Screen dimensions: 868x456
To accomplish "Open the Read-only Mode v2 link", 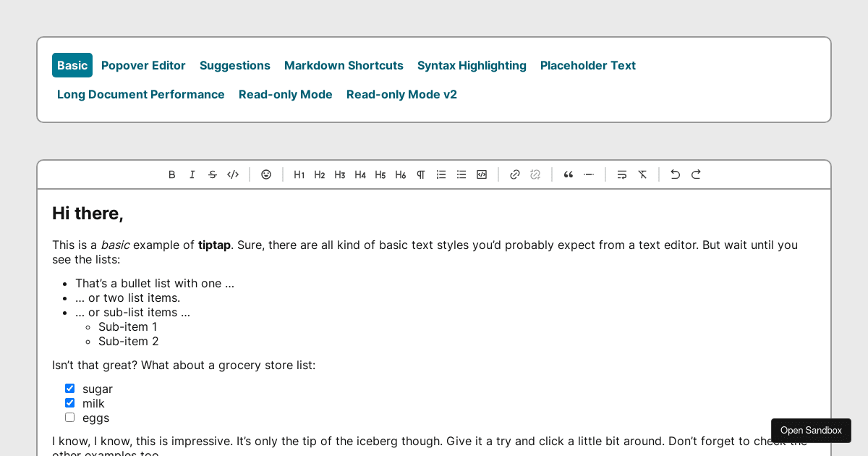I will click(401, 94).
